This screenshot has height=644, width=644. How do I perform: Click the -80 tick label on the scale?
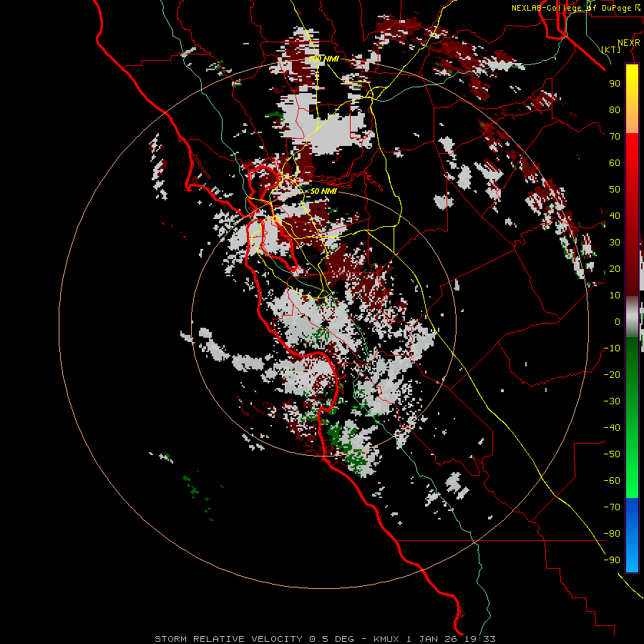click(x=612, y=534)
